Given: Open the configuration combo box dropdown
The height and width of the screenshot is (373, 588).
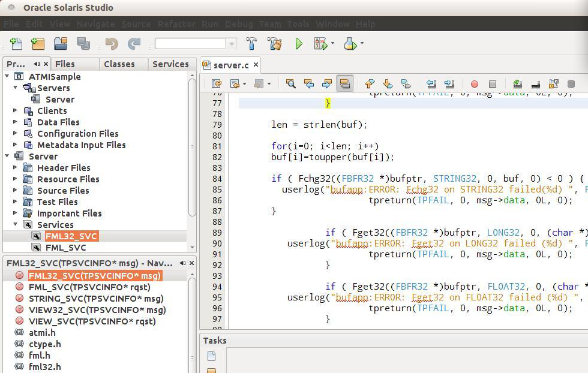Looking at the screenshot, I should coord(232,44).
